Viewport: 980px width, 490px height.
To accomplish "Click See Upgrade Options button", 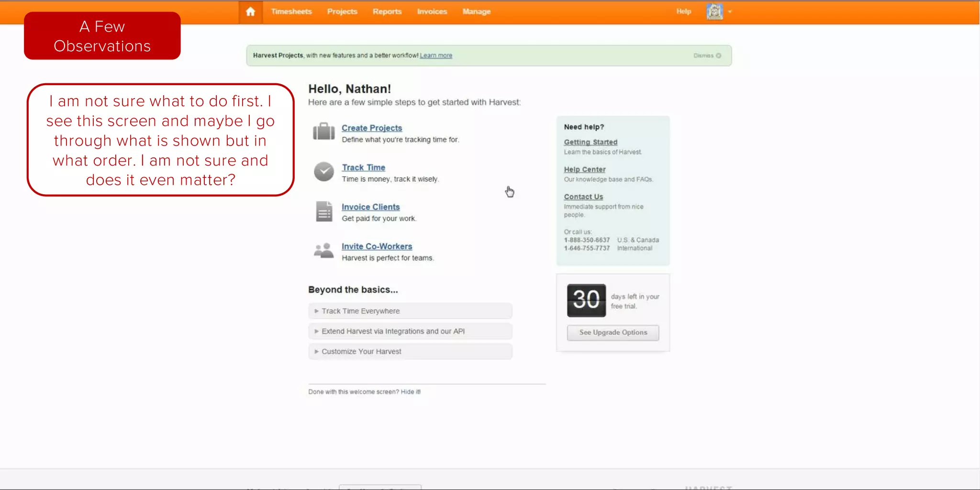I will tap(613, 333).
